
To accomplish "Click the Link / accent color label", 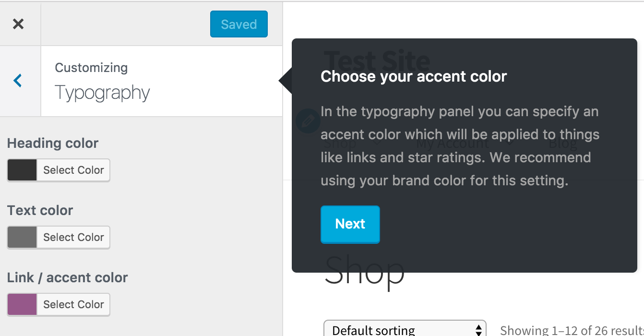I will (x=67, y=277).
